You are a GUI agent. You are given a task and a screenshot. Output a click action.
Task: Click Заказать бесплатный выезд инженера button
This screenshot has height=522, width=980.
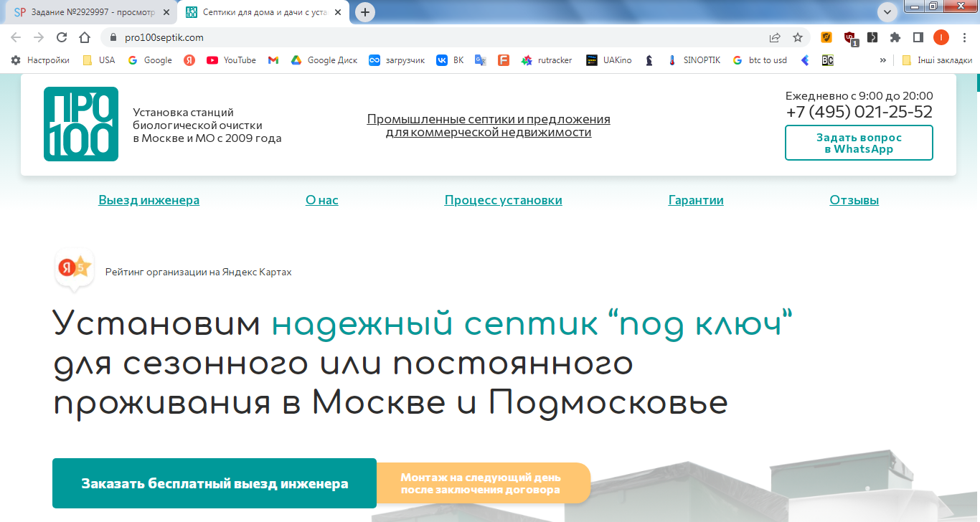pyautogui.click(x=215, y=483)
